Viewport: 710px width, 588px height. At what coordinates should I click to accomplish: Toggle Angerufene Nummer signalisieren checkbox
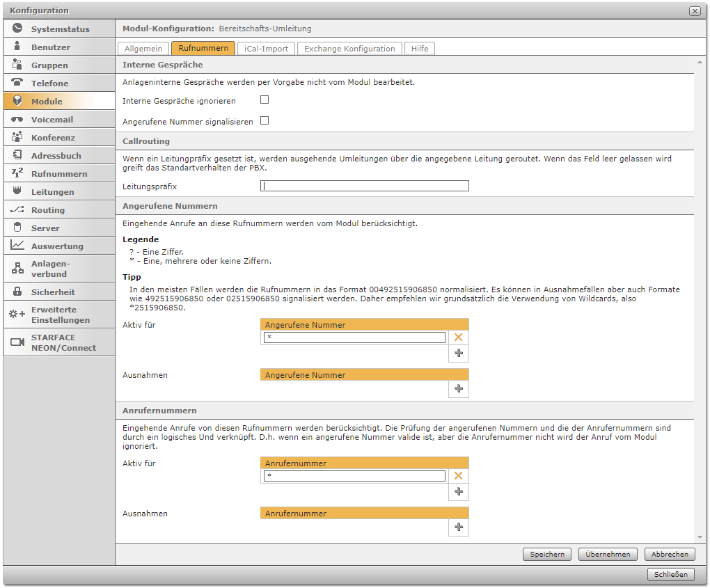(265, 120)
